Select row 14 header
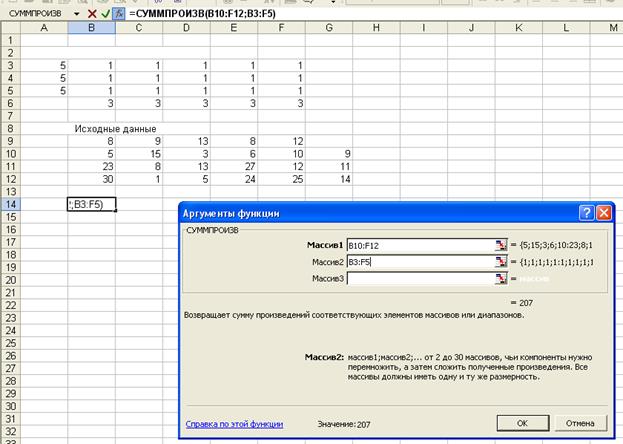 11,204
